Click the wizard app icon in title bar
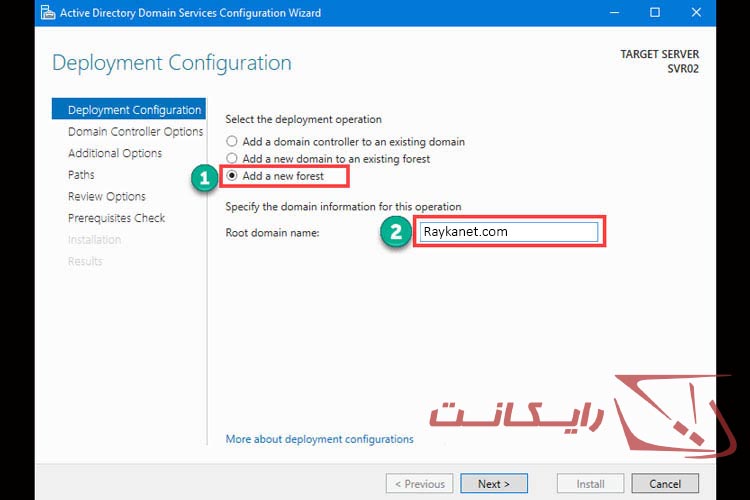750x500 pixels. tap(45, 12)
